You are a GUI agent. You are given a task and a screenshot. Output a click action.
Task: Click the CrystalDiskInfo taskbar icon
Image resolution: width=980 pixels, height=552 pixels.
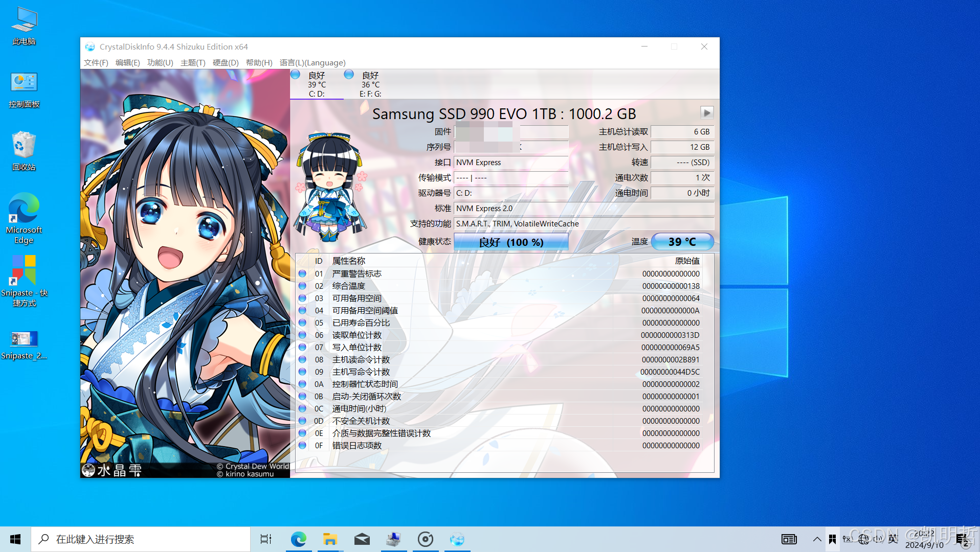point(457,539)
